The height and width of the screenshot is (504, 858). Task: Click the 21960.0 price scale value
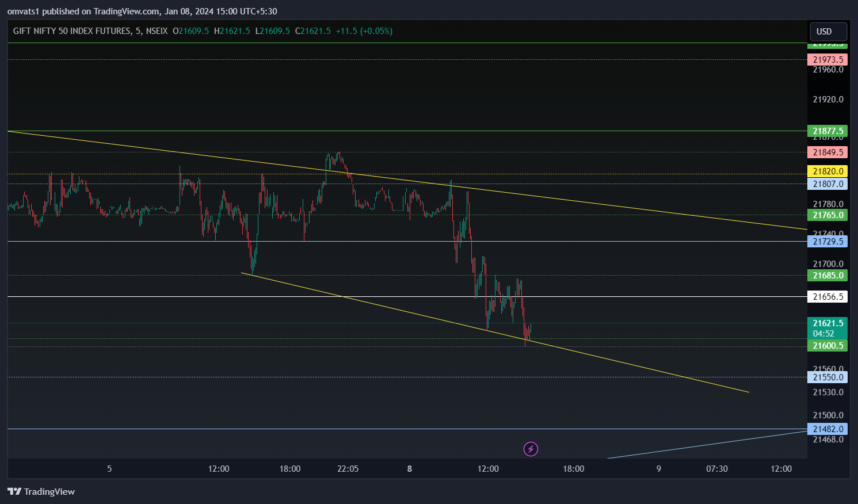[x=828, y=70]
